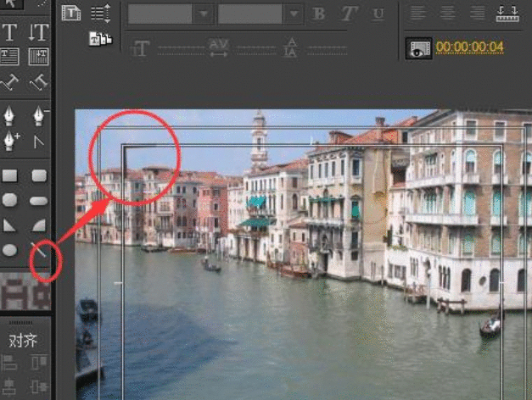Open the font style dropdown
The height and width of the screenshot is (400, 532).
point(294,14)
